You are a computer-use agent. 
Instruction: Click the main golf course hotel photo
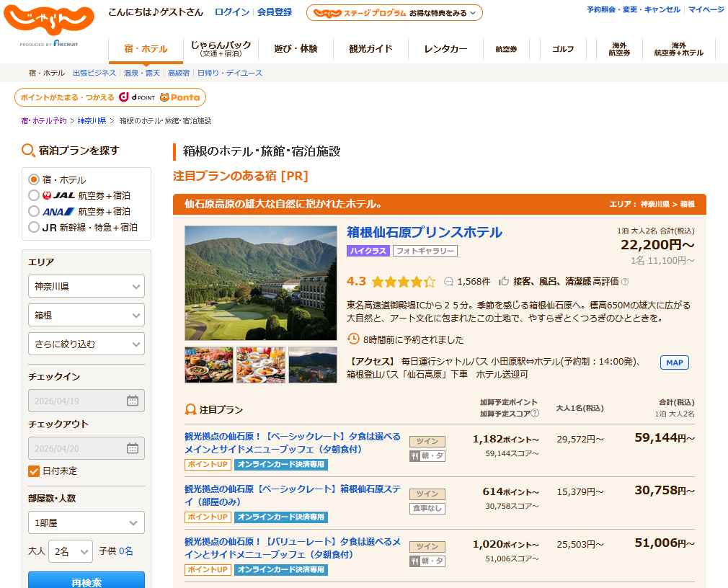(261, 283)
